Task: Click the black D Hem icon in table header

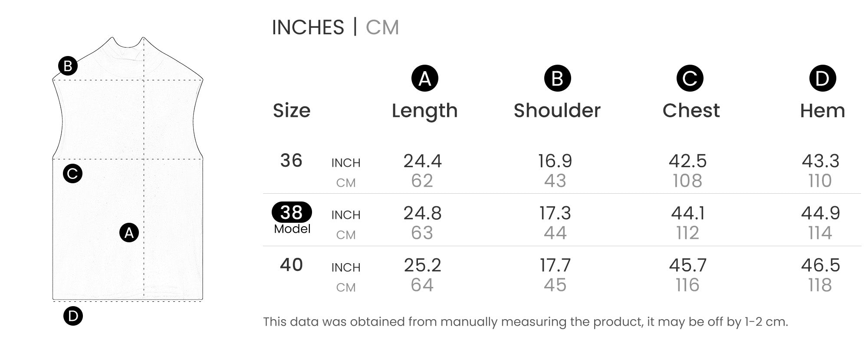Action: click(822, 79)
